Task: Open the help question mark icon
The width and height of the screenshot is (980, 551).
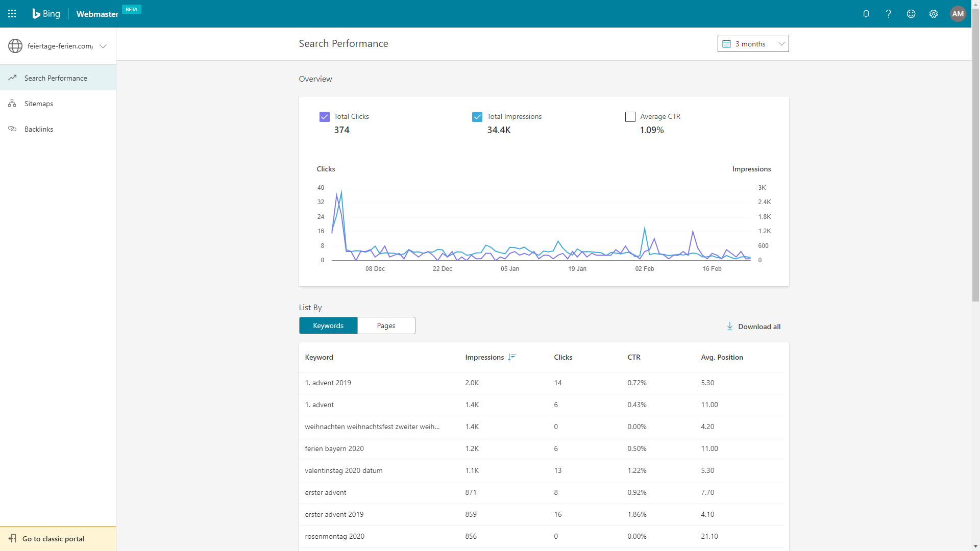Action: (x=889, y=14)
